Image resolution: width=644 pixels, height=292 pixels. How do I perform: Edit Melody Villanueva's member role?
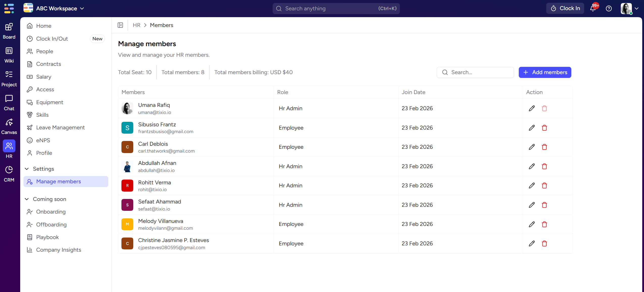coord(532,224)
